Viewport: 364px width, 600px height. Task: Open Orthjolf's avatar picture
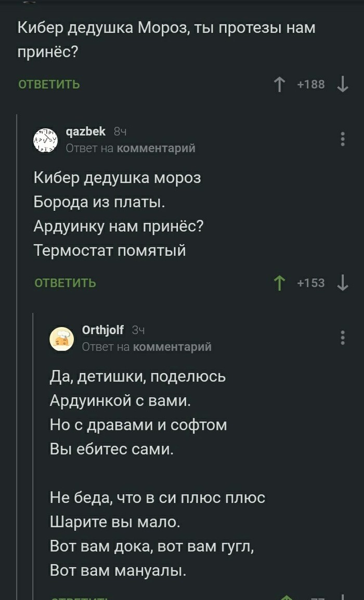tap(63, 338)
